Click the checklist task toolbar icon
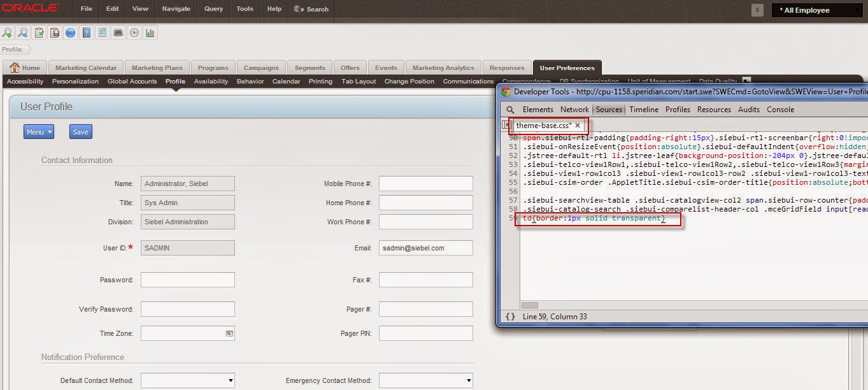The height and width of the screenshot is (390, 868). (x=103, y=32)
